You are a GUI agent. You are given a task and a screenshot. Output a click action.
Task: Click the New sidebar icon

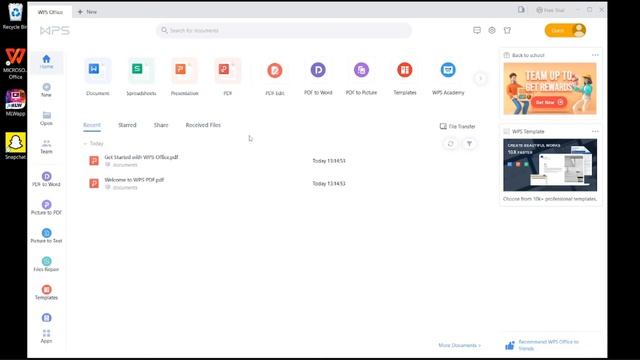[x=47, y=90]
